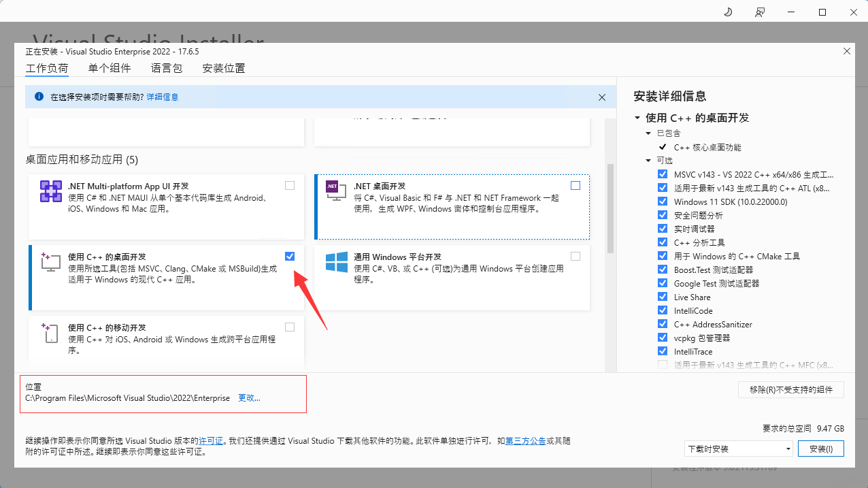Click the 使用 C++ 的桌面开发 workload icon

pyautogui.click(x=51, y=262)
